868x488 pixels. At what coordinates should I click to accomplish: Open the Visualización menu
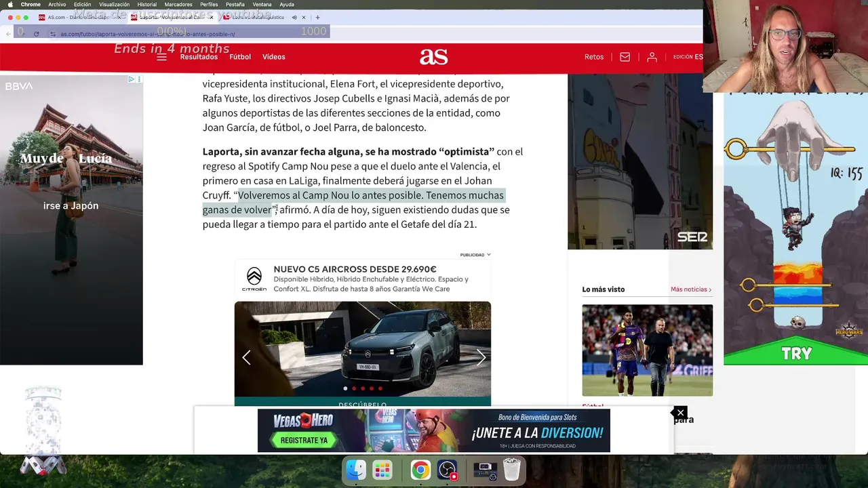[x=114, y=5]
